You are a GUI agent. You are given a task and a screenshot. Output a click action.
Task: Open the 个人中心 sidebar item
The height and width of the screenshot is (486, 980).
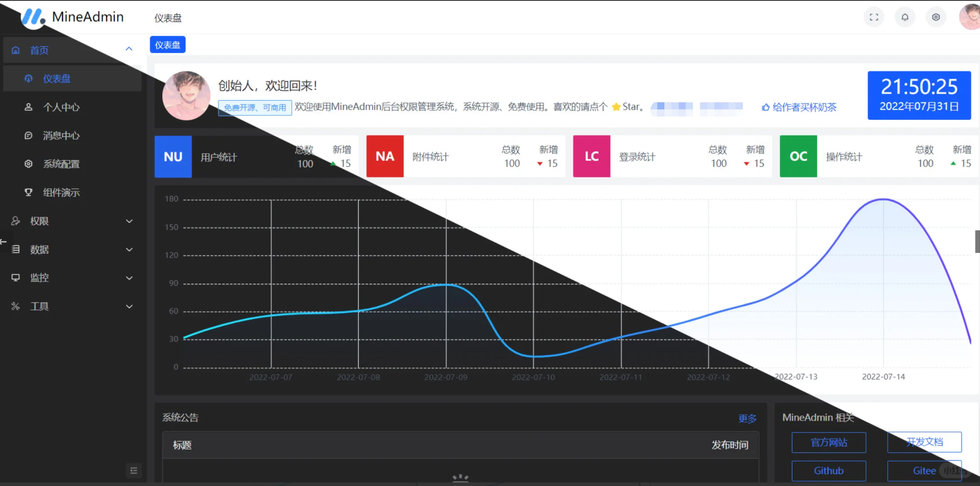click(x=61, y=107)
